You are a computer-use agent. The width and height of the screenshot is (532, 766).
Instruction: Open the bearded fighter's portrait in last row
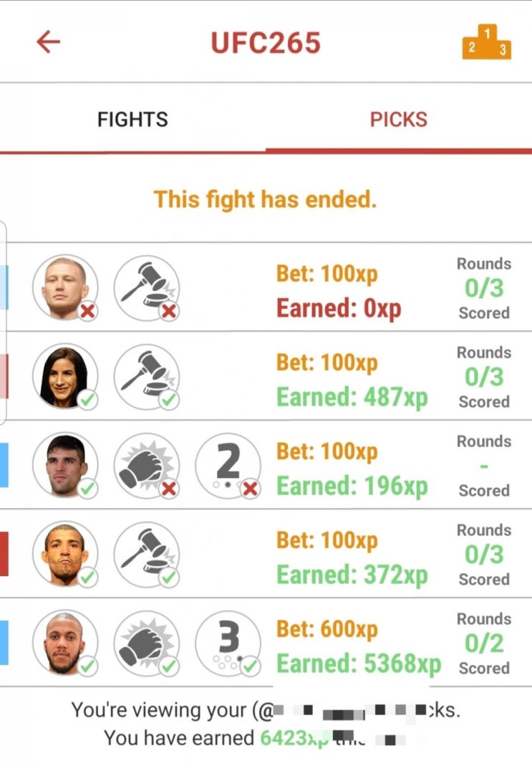point(65,643)
